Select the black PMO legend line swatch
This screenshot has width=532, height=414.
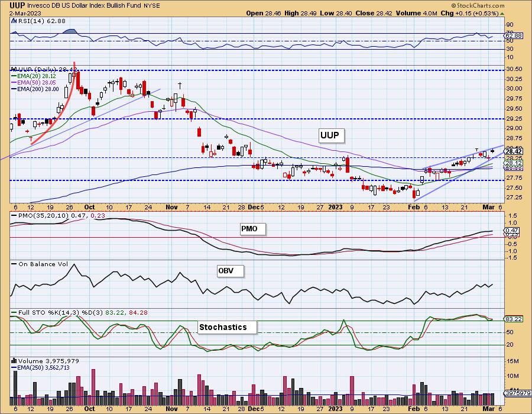point(14,215)
